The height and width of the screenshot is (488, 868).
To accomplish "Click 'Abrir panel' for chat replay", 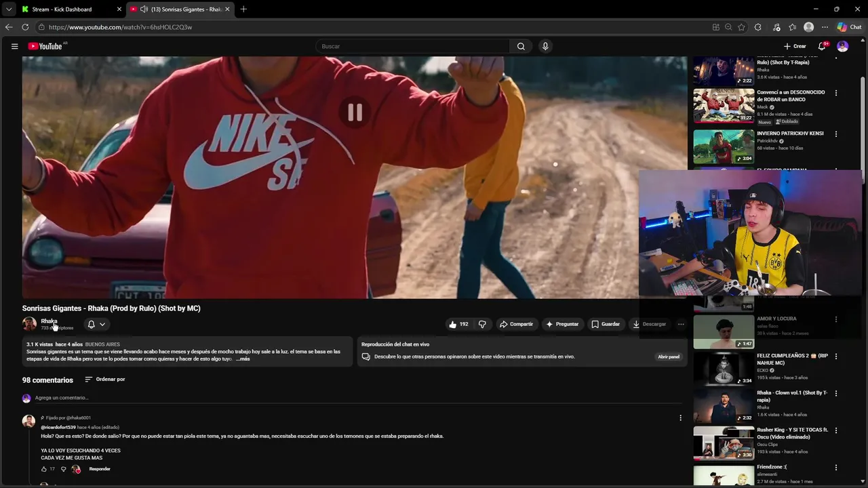I will tap(669, 357).
